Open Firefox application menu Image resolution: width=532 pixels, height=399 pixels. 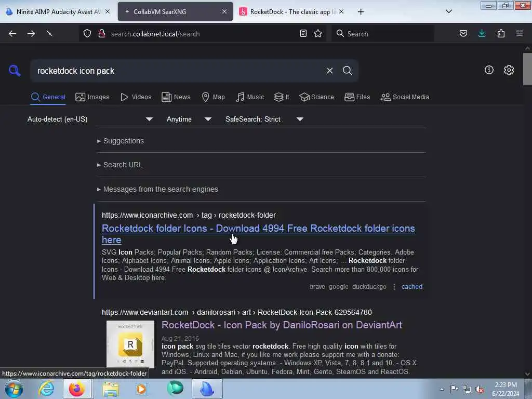[520, 34]
